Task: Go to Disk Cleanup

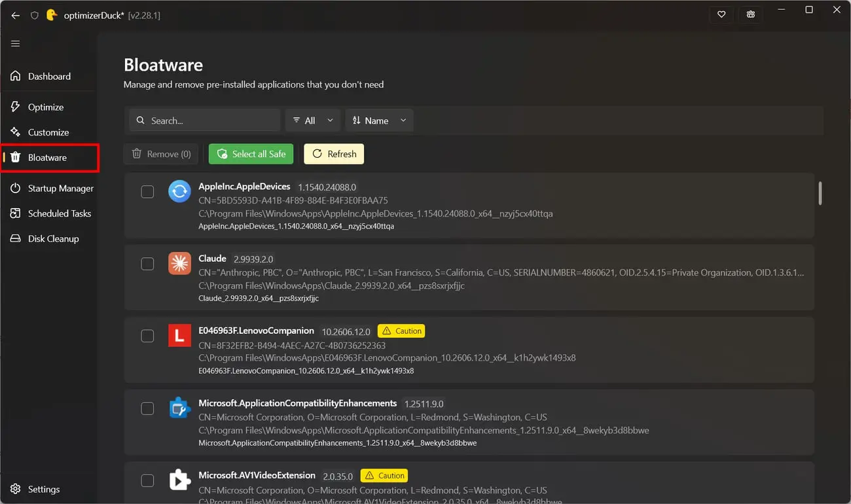Action: tap(49, 239)
